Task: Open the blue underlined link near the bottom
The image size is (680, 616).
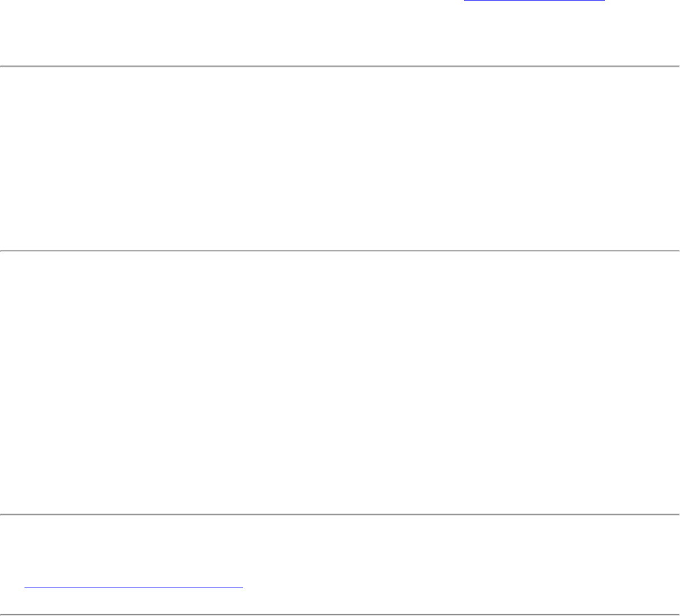Action: pos(134,586)
